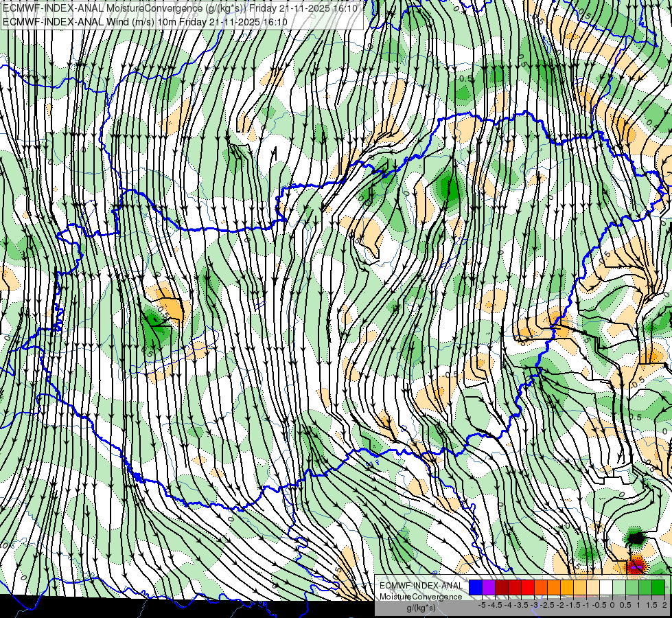Image resolution: width=672 pixels, height=618 pixels.
Task: Click the red-magenta divergence hotspot on the map
Action: pyautogui.click(x=636, y=566)
